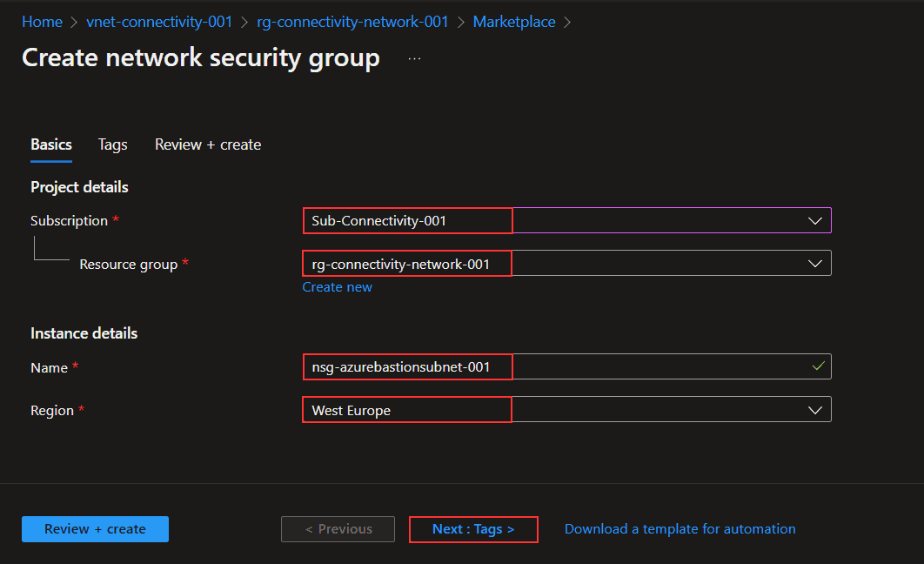Open Download a template for automation
Image resolution: width=924 pixels, height=564 pixels.
tap(680, 528)
